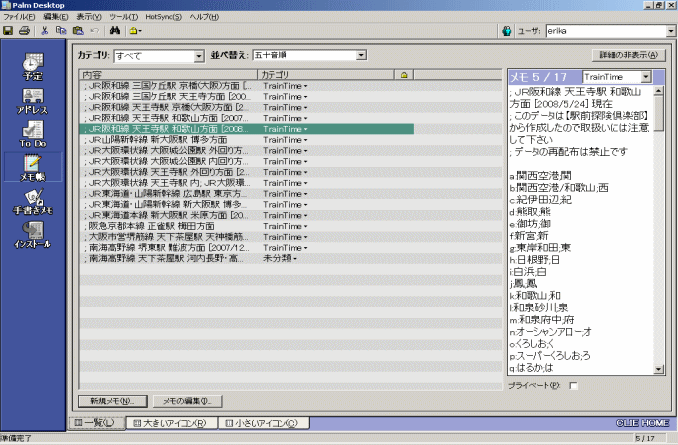Select memo 南海高野線 天下茶屋駅 河内長野
The height and width of the screenshot is (445, 678).
247,258
